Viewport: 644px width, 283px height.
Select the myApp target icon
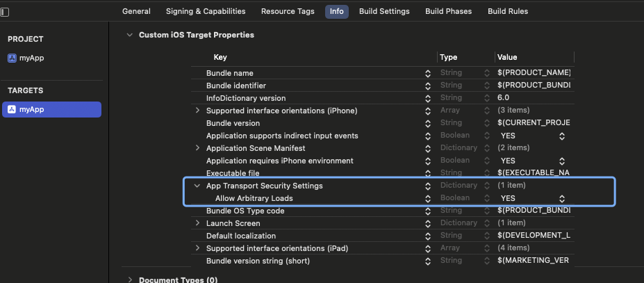(12, 109)
